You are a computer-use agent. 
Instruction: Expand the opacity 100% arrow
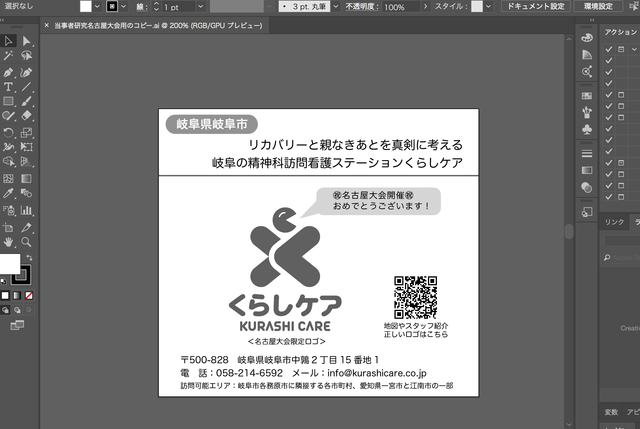(425, 7)
